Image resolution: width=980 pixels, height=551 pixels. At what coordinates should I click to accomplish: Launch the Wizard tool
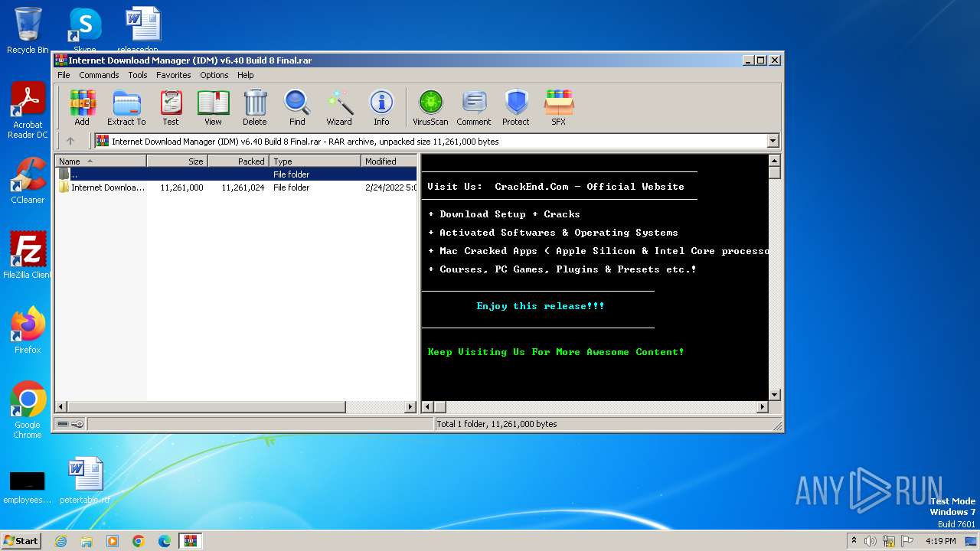click(339, 107)
